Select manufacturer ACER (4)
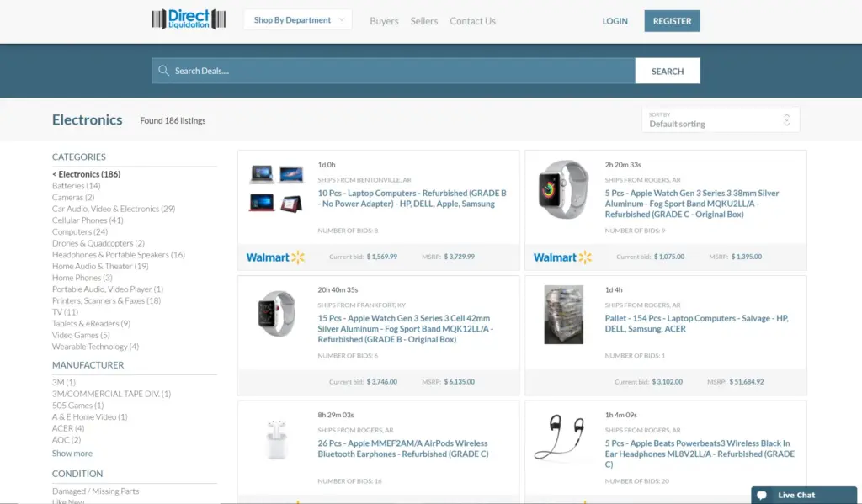The width and height of the screenshot is (862, 504). click(x=68, y=428)
